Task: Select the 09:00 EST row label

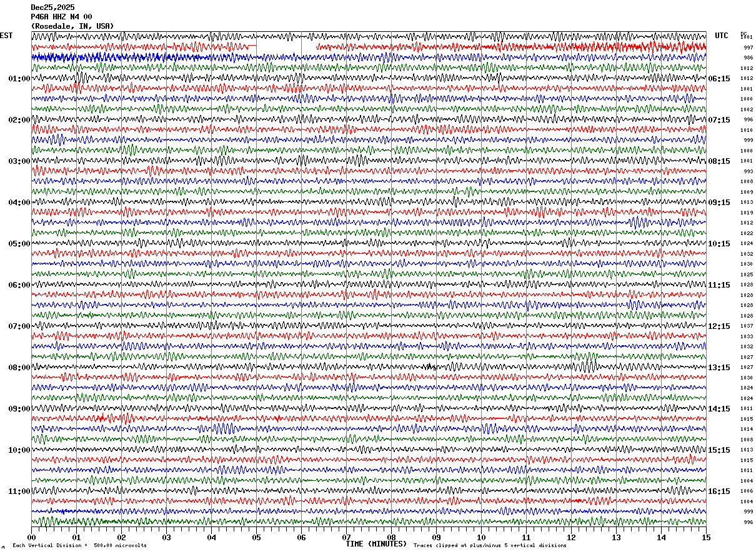Action: tap(19, 409)
